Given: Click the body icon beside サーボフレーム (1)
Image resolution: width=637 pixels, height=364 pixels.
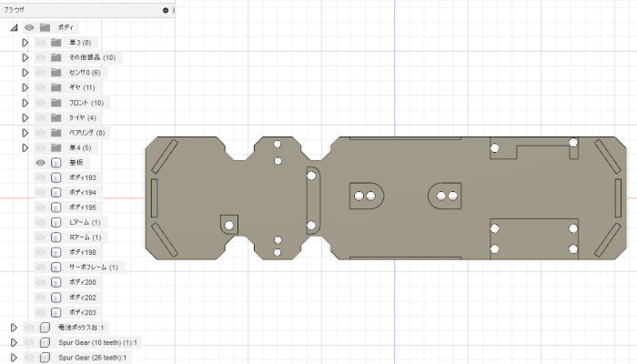Looking at the screenshot, I should pyautogui.click(x=56, y=268).
